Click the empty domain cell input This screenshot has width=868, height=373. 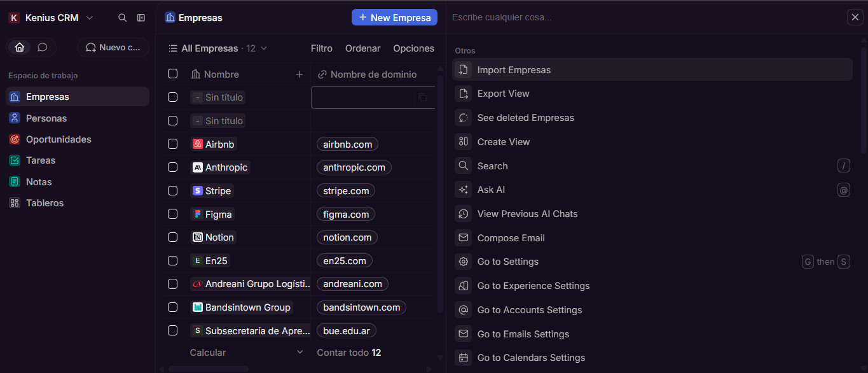click(373, 97)
